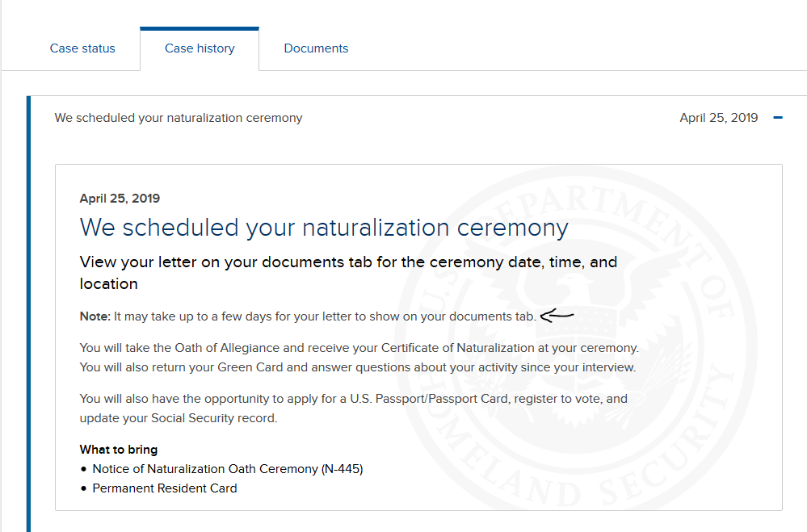Collapse the naturalization ceremony entry with minus icon
This screenshot has width=807, height=532.
(778, 118)
